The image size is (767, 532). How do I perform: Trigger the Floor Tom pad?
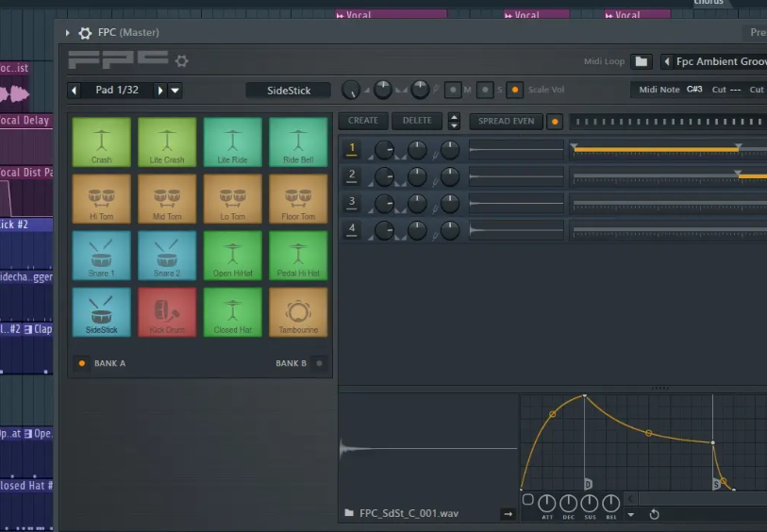pyautogui.click(x=298, y=198)
